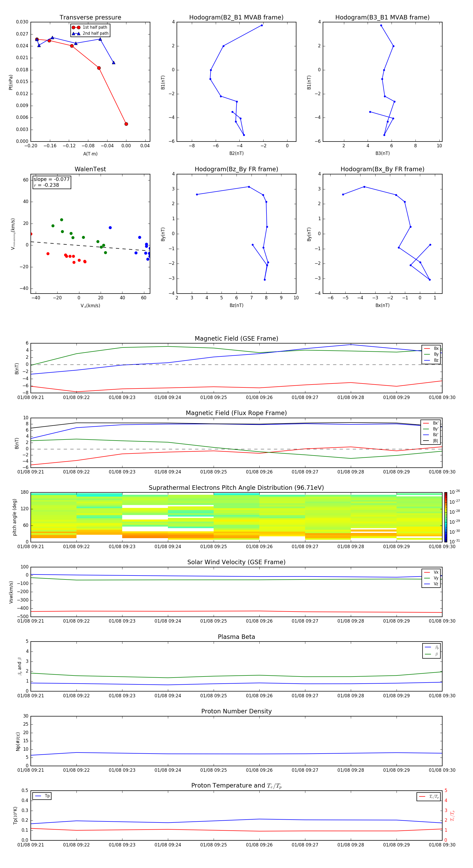Click the 'Vz' legend entry in velocity plot
The height and width of the screenshot is (868, 473).
[431, 584]
